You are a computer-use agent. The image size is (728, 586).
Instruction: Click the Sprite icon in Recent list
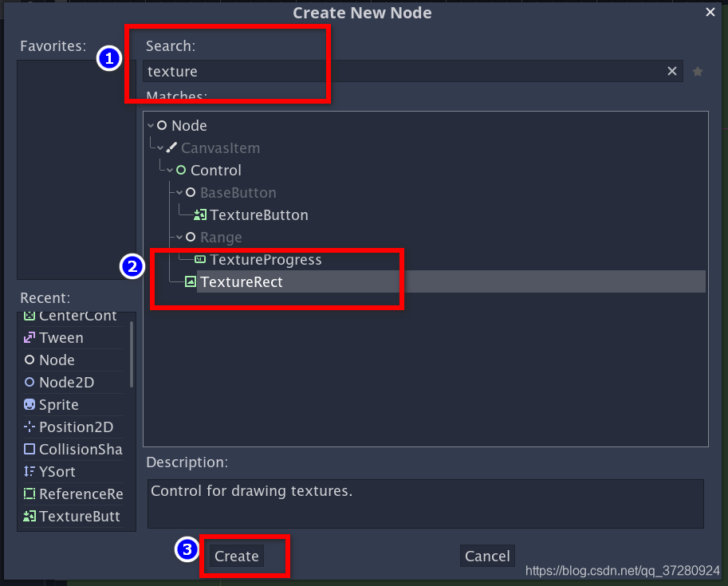coord(30,404)
